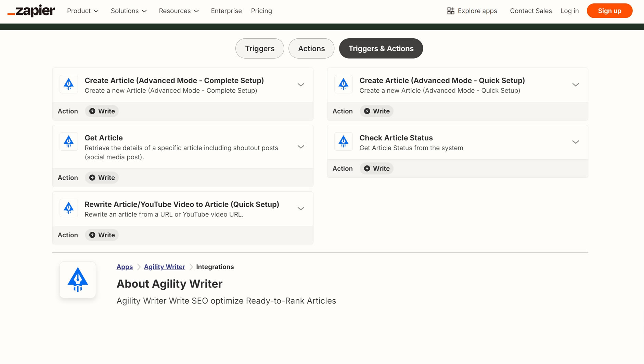Click 'Retrieve the details of a specific article' description
The width and height of the screenshot is (644, 364).
coord(181,152)
